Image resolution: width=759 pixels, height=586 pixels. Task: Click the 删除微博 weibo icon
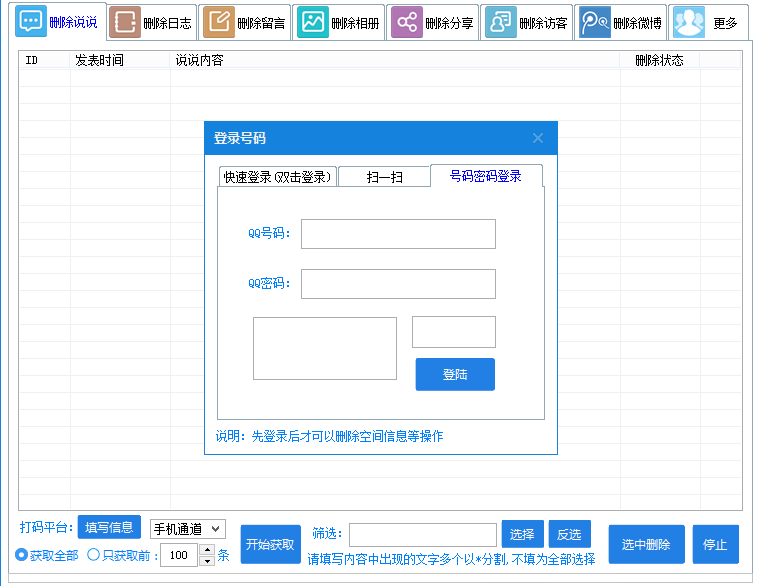point(594,22)
